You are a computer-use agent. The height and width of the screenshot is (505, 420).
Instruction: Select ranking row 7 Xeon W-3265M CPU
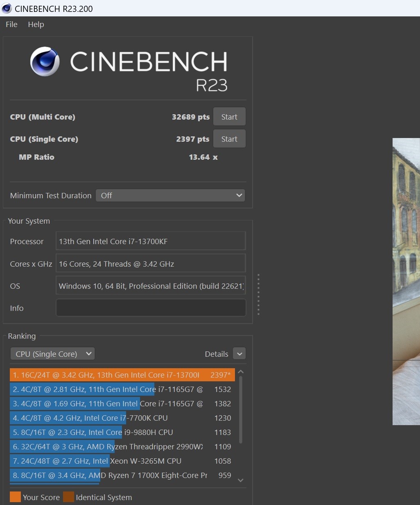pyautogui.click(x=122, y=461)
